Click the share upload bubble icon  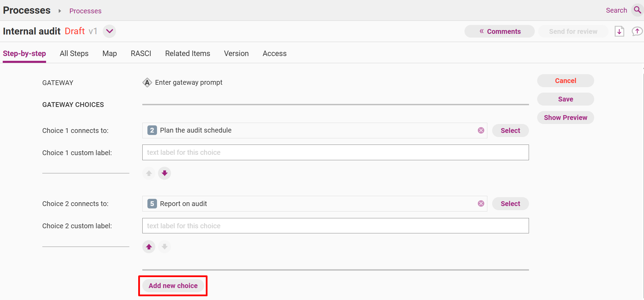click(x=637, y=31)
